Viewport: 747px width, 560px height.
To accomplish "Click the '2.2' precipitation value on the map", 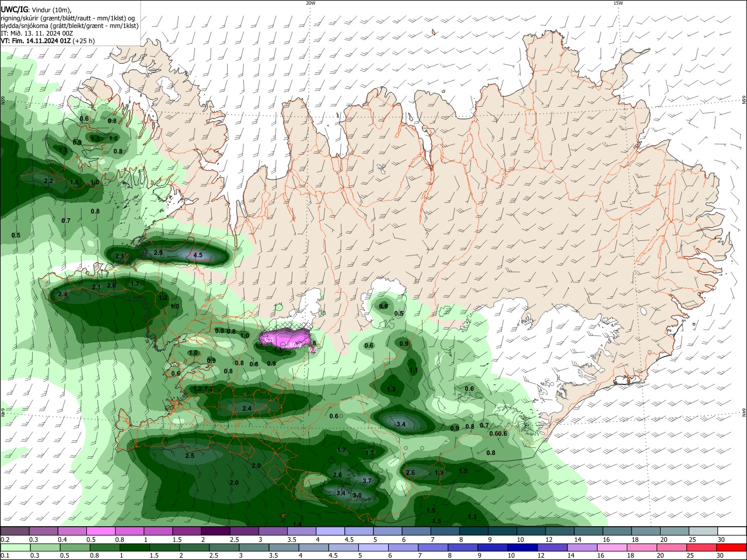I will point(48,181).
